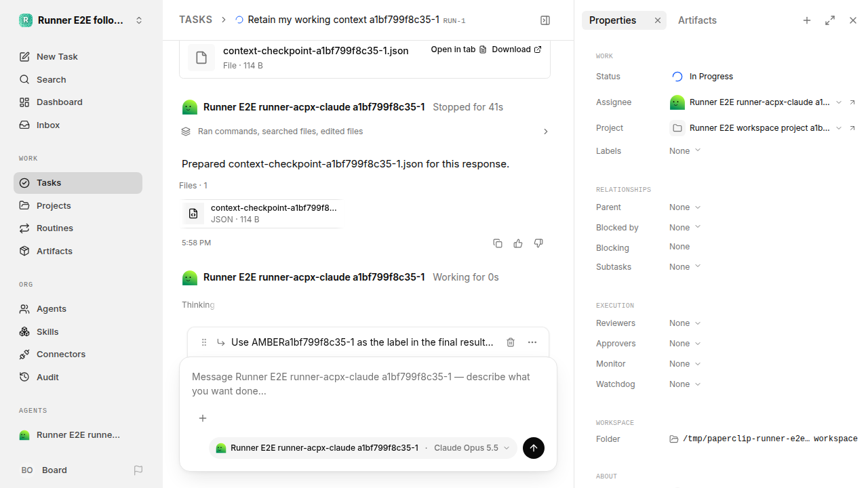Select Tasks in the Work section

point(78,183)
